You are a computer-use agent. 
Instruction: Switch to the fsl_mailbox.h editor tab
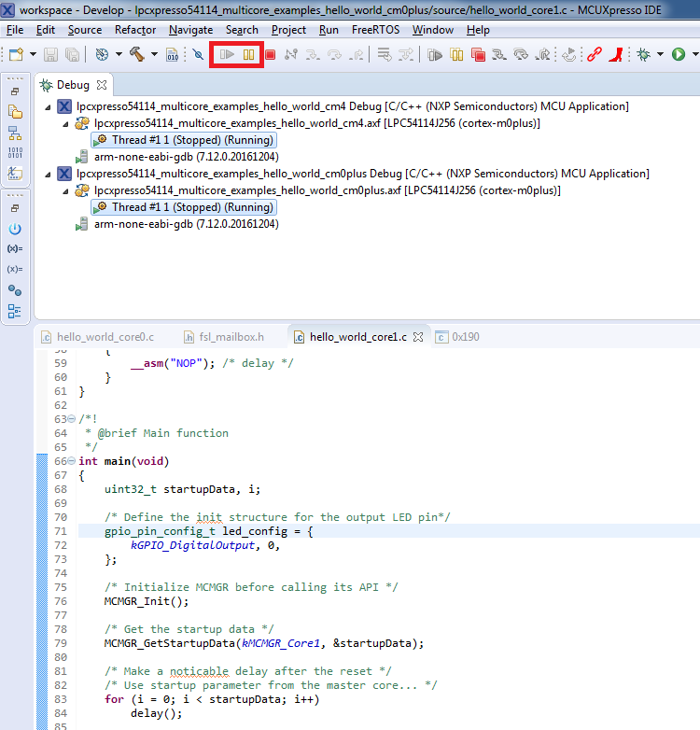coord(231,337)
